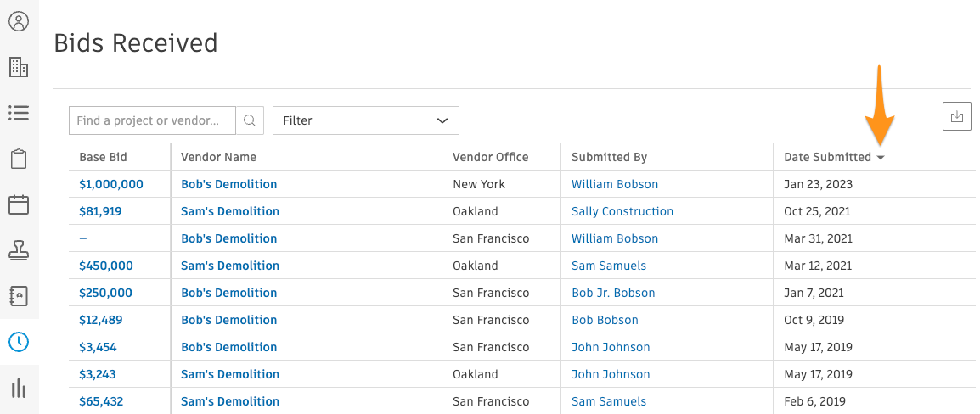This screenshot has height=414, width=980.
Task: Open Sam's Demolition vendor with $81,919 bid
Action: click(x=229, y=211)
